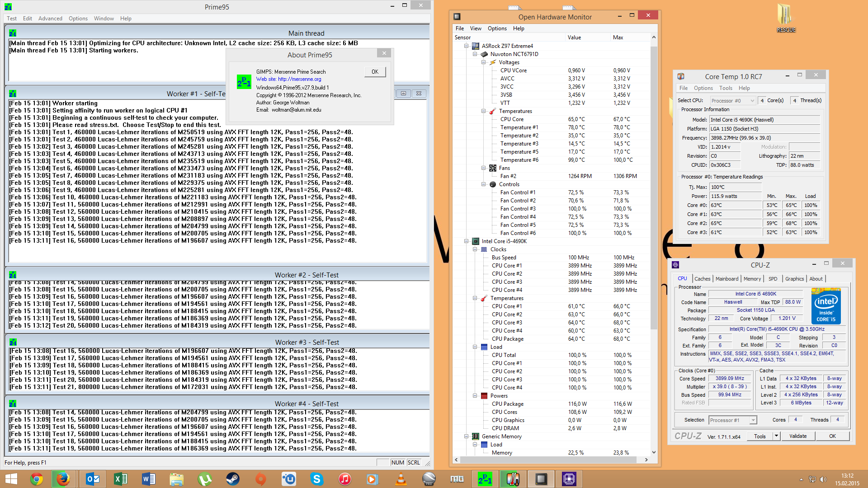Open the Advanced menu in Prime95
The height and width of the screenshot is (488, 868).
(x=50, y=19)
